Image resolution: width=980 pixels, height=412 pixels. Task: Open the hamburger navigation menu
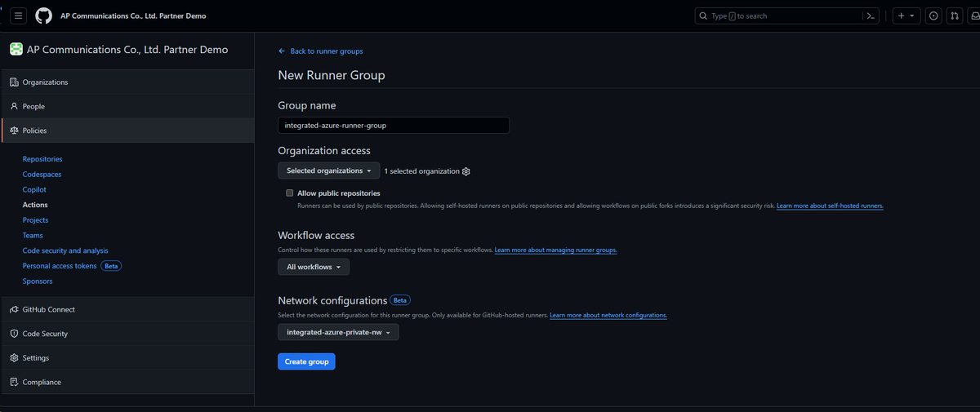(x=20, y=16)
